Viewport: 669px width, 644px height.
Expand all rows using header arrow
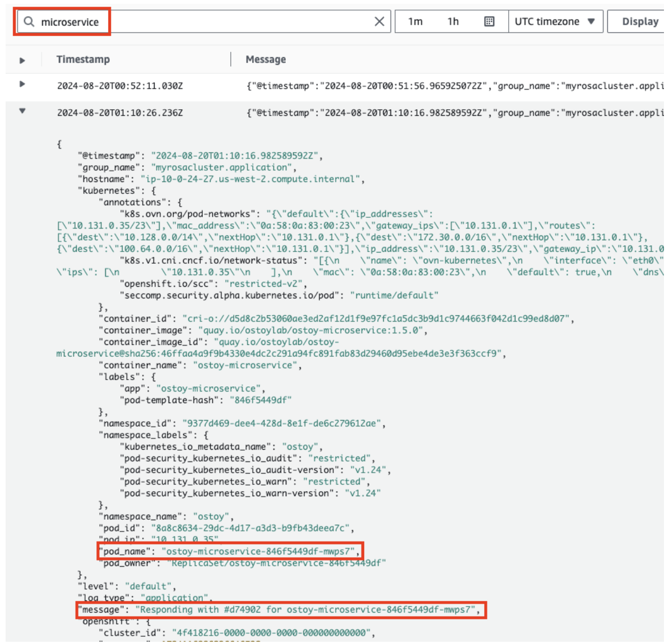coord(22,60)
